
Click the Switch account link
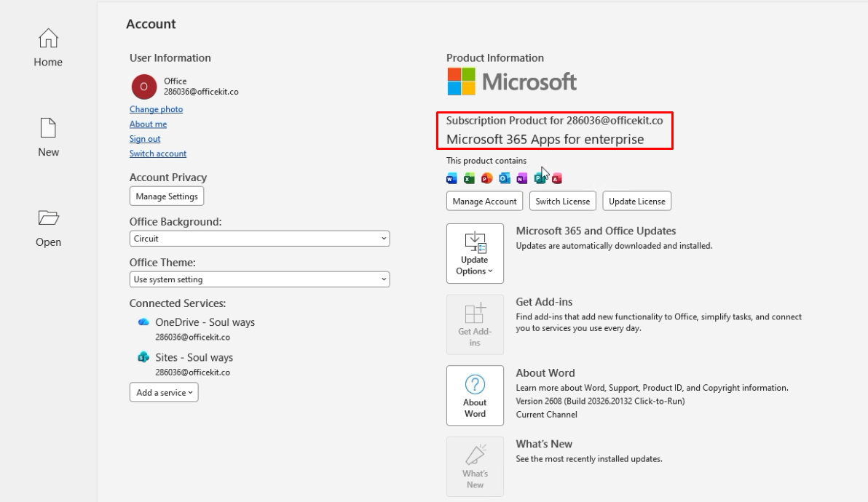(x=158, y=153)
